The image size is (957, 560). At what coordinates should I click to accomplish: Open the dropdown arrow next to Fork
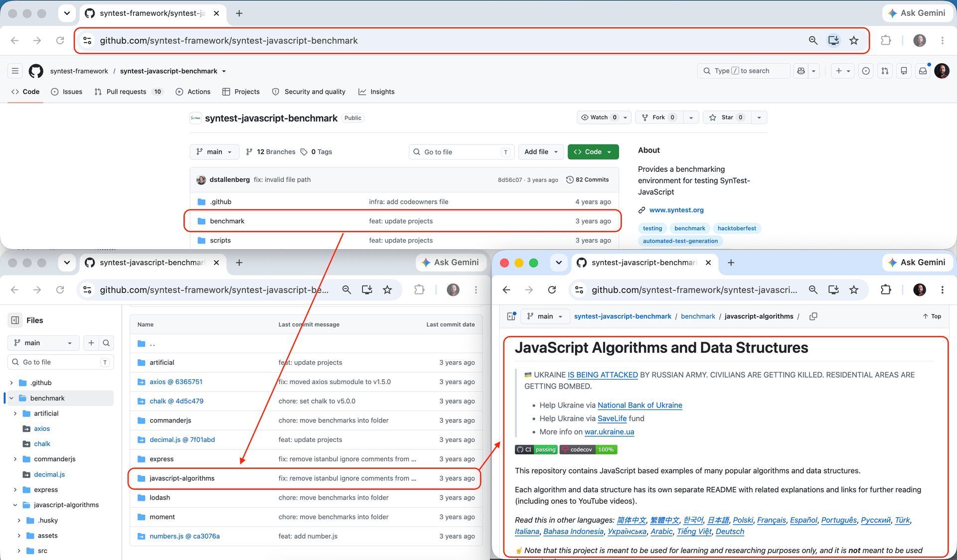pyautogui.click(x=691, y=118)
